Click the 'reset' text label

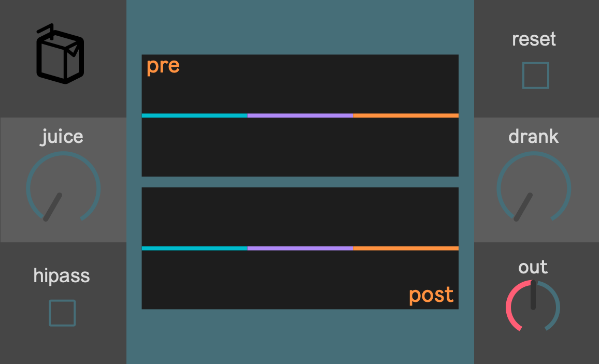point(534,39)
